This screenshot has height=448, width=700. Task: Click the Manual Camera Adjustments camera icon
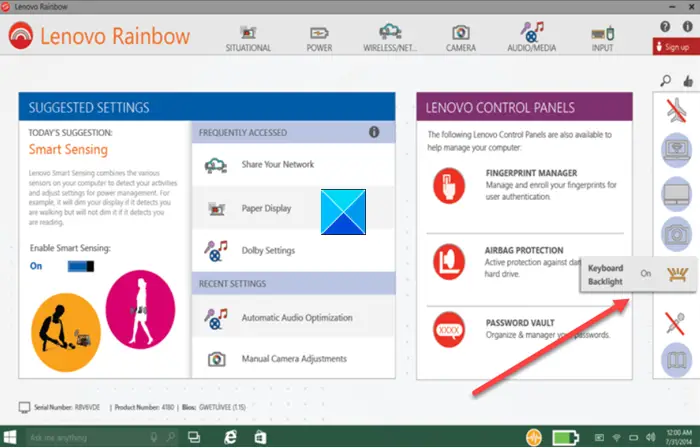click(217, 359)
